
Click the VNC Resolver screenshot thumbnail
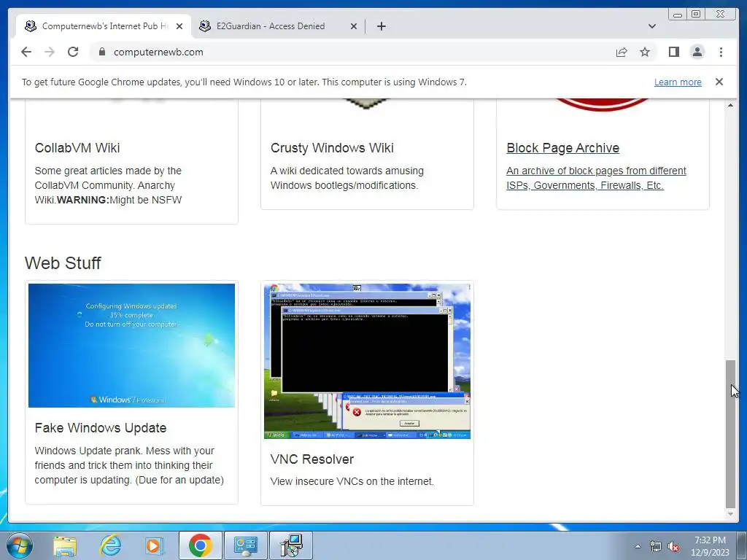(368, 362)
